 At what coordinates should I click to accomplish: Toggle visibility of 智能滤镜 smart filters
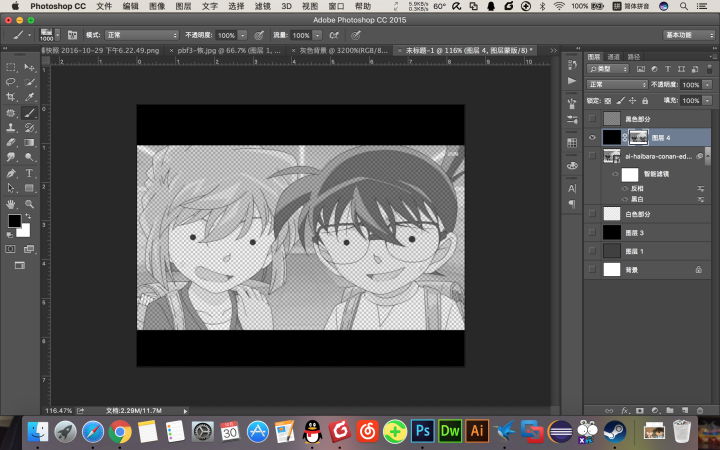pos(615,174)
